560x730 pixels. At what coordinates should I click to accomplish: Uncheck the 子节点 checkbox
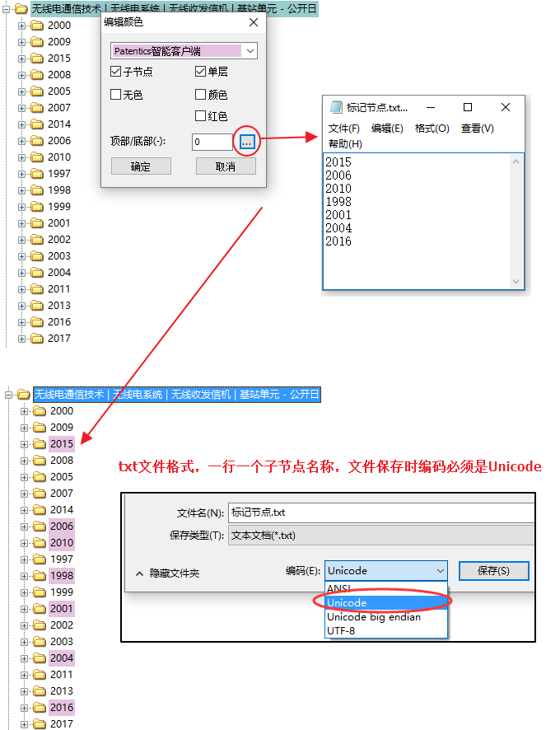point(116,73)
